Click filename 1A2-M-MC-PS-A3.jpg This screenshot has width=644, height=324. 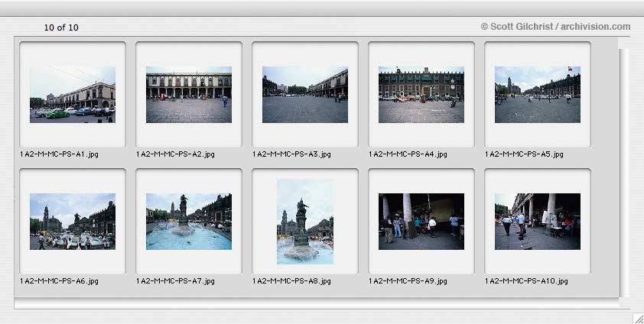point(291,154)
